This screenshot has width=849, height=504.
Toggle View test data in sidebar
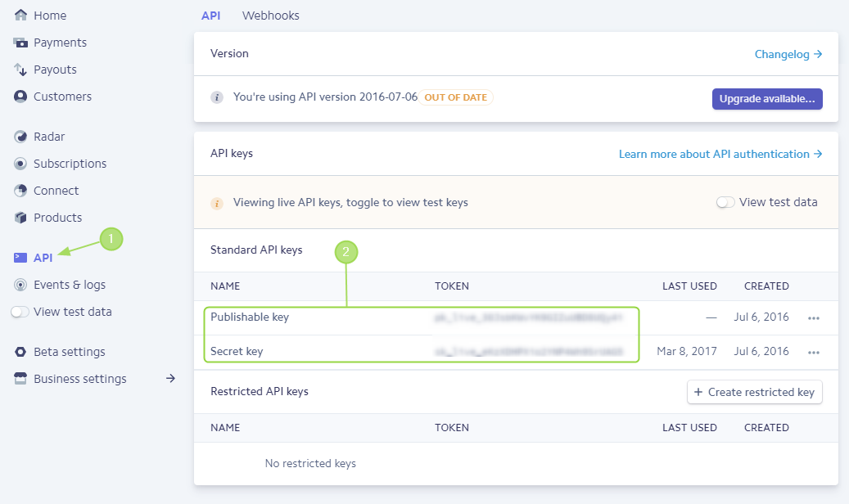(20, 312)
